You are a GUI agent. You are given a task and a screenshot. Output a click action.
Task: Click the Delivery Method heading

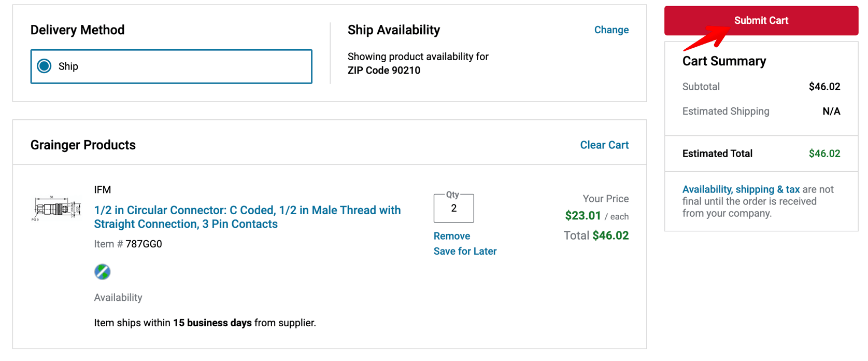[77, 30]
